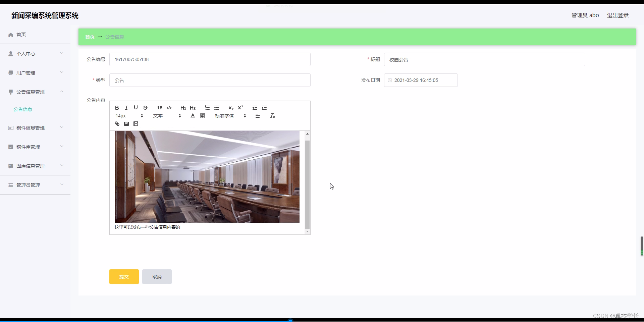Viewport: 644px width, 322px height.
Task: Insert a blockquote
Action: coord(160,108)
